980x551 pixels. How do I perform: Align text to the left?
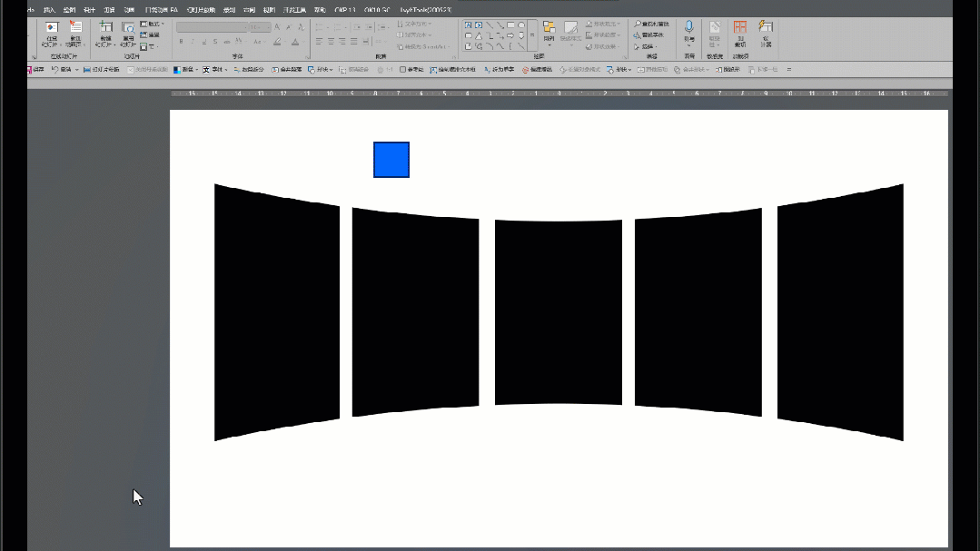click(x=320, y=41)
